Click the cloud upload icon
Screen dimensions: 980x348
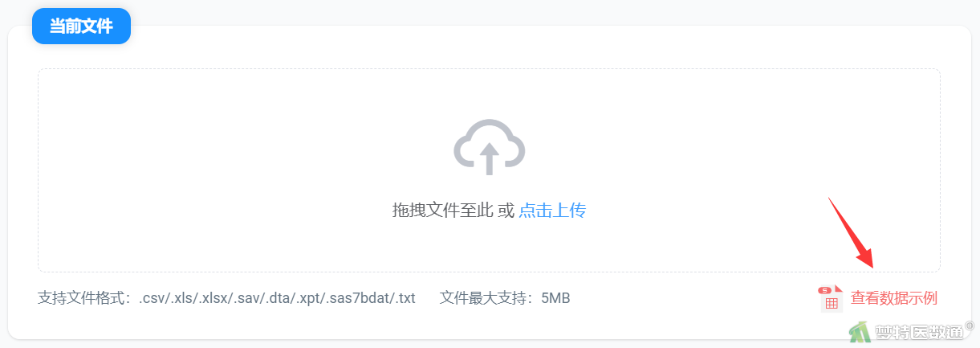489,147
